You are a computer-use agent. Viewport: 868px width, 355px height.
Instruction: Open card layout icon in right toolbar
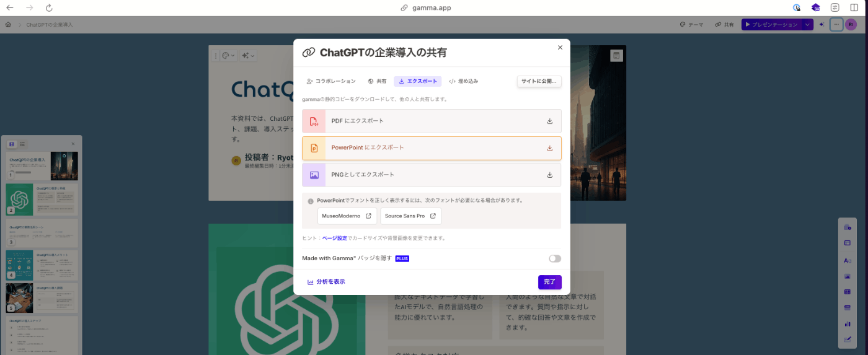point(848,243)
